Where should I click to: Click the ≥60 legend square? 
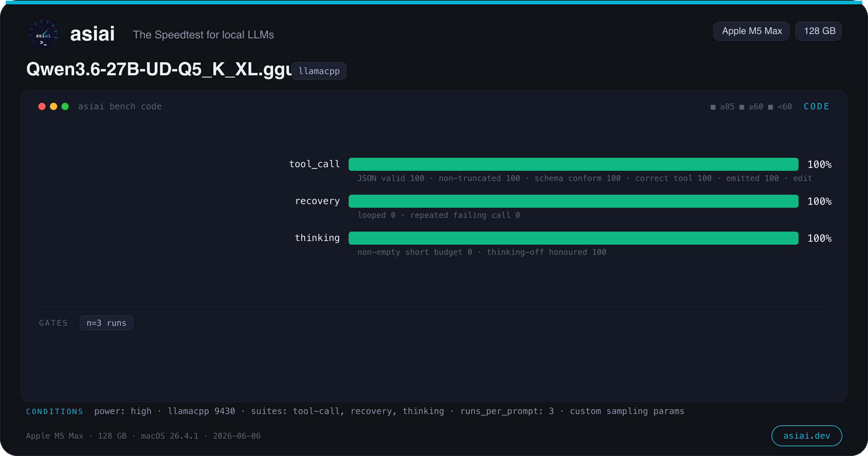[742, 107]
